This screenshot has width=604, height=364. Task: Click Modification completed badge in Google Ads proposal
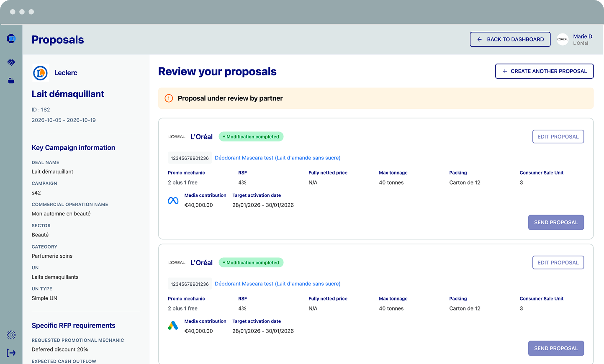(x=251, y=263)
